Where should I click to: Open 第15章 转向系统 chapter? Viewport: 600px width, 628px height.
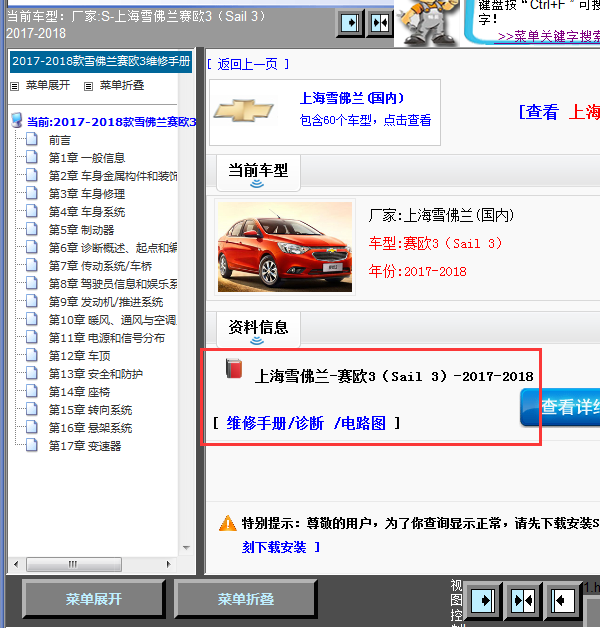90,410
